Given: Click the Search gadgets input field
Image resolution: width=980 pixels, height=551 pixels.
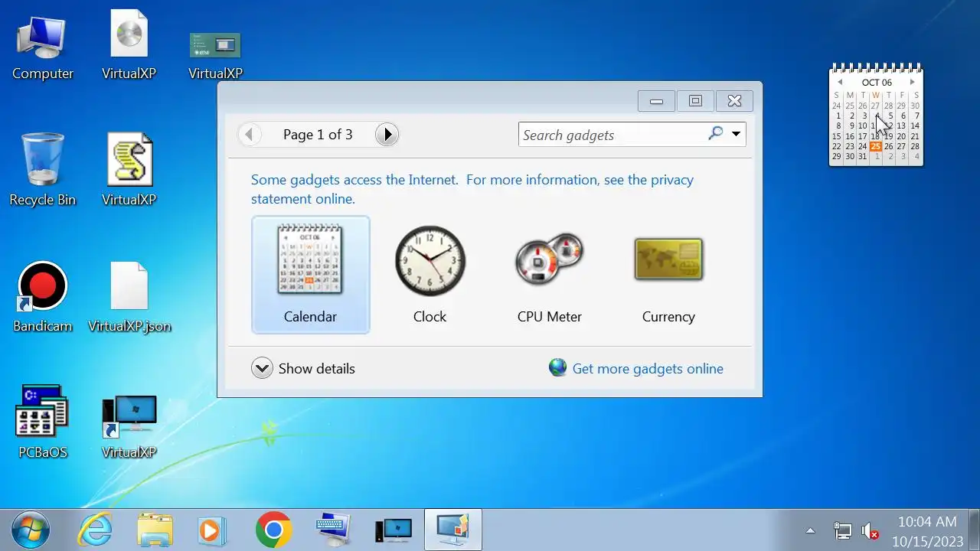Looking at the screenshot, I should click(x=612, y=135).
